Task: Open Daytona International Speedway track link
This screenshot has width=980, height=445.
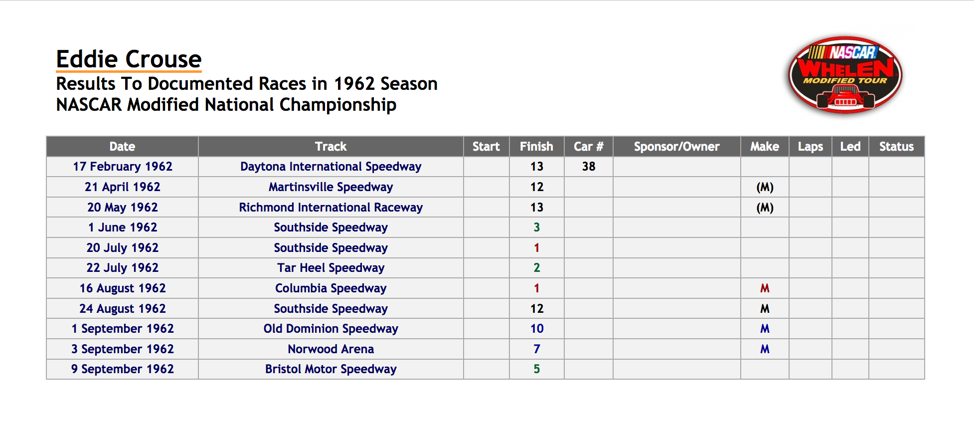Action: click(331, 167)
